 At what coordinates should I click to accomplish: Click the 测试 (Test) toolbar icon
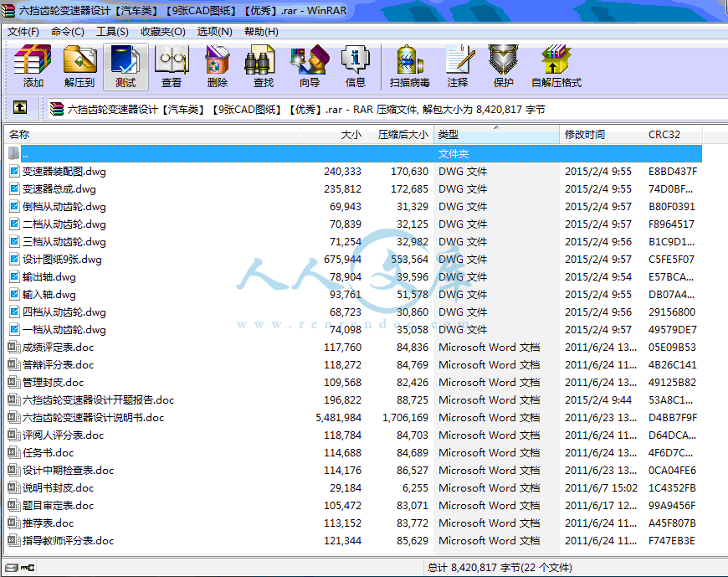pyautogui.click(x=126, y=59)
